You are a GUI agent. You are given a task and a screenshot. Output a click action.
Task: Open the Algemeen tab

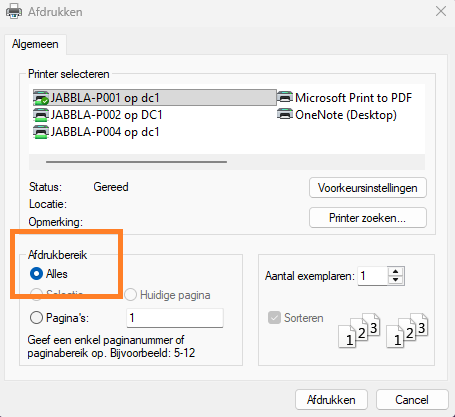(35, 44)
